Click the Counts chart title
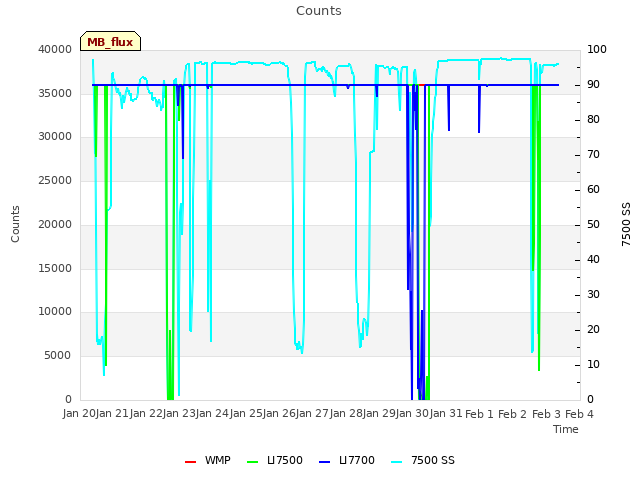640x480 pixels. [319, 11]
